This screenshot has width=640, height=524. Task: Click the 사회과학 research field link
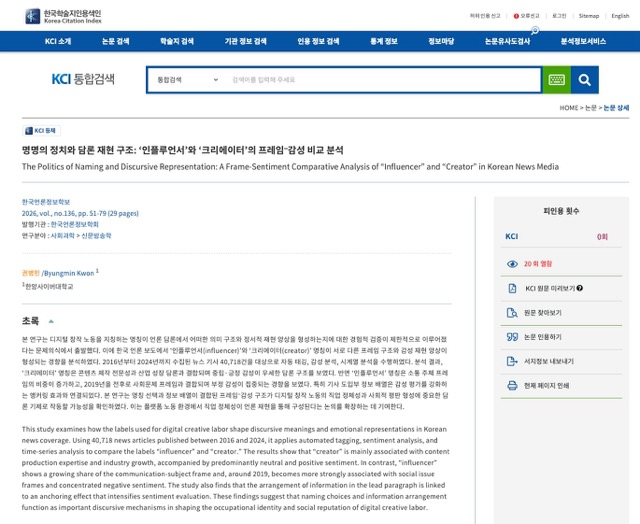click(x=62, y=236)
